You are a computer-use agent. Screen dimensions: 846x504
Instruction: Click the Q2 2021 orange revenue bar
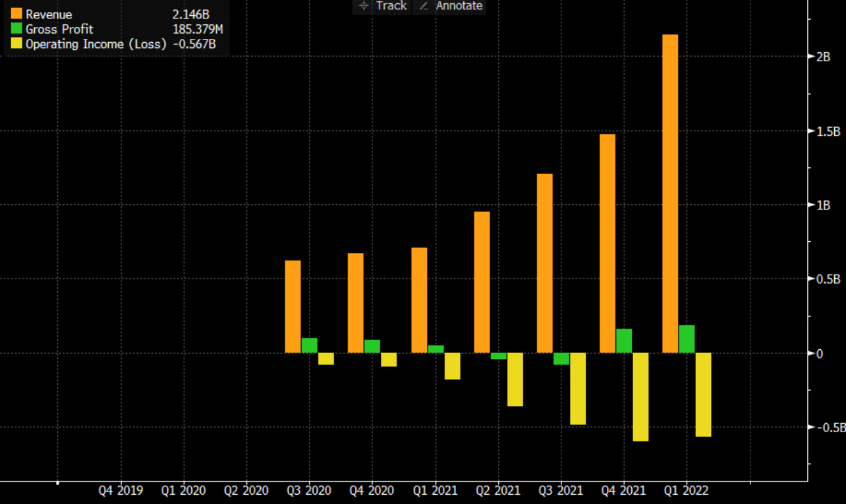pos(482,282)
